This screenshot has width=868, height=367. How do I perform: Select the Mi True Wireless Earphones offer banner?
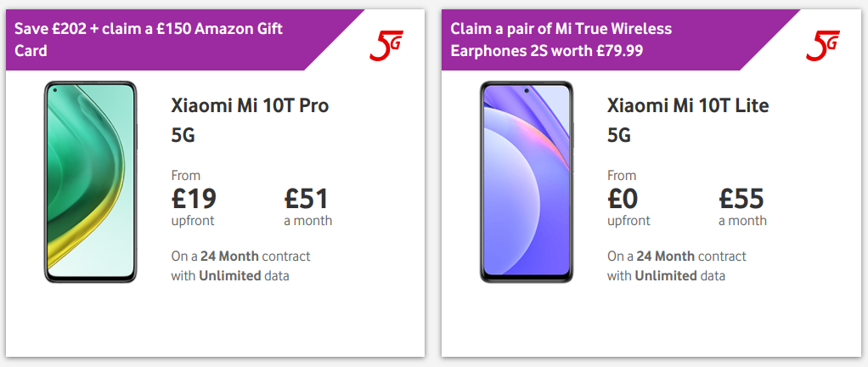tap(561, 40)
